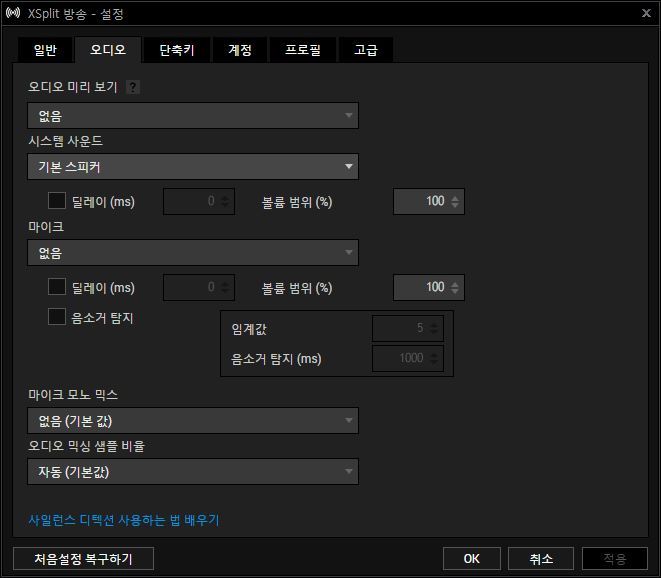Select the 고급 tab
The width and height of the screenshot is (661, 578).
click(x=366, y=50)
